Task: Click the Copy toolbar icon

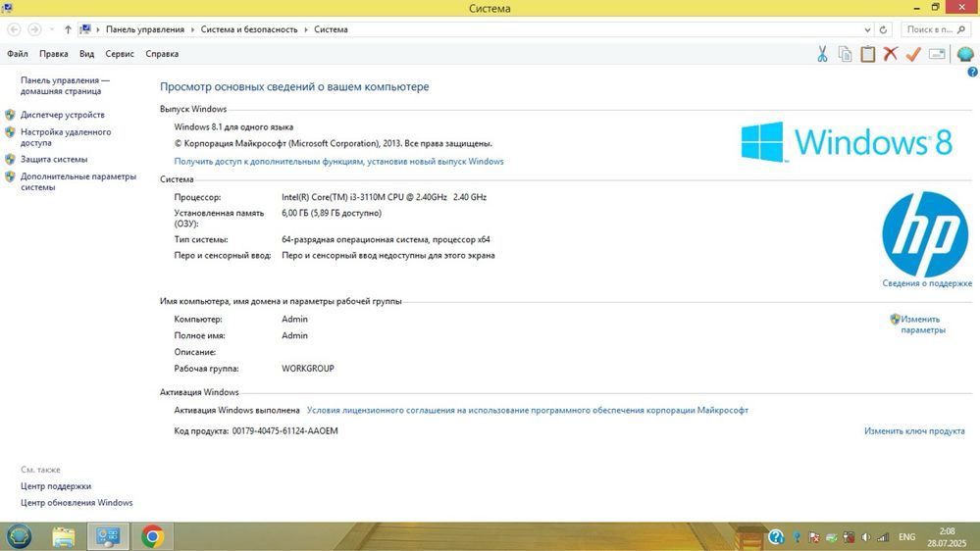Action: point(845,54)
